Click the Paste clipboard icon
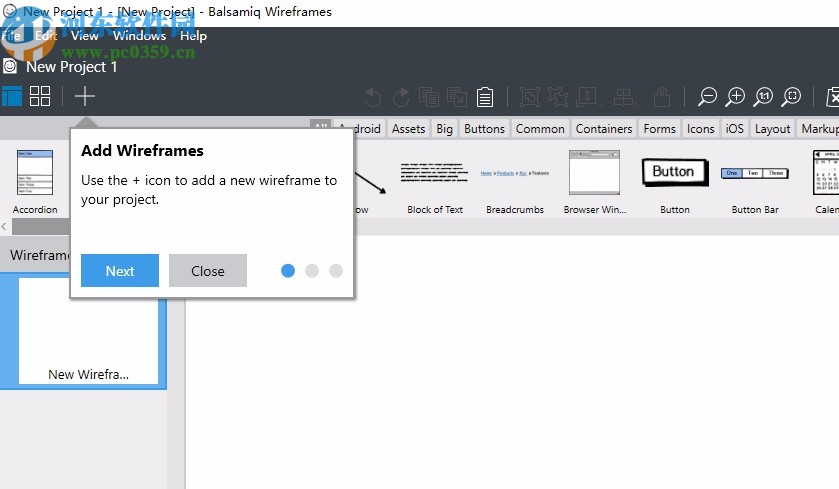This screenshot has width=839, height=489. (x=485, y=97)
